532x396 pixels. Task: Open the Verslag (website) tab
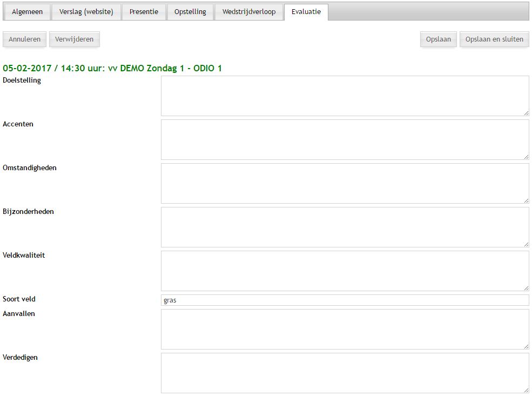click(86, 12)
